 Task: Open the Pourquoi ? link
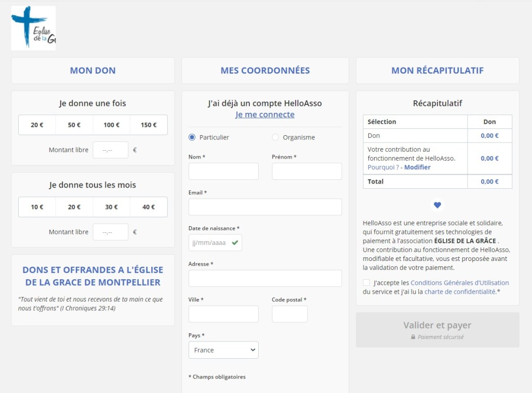tap(383, 167)
